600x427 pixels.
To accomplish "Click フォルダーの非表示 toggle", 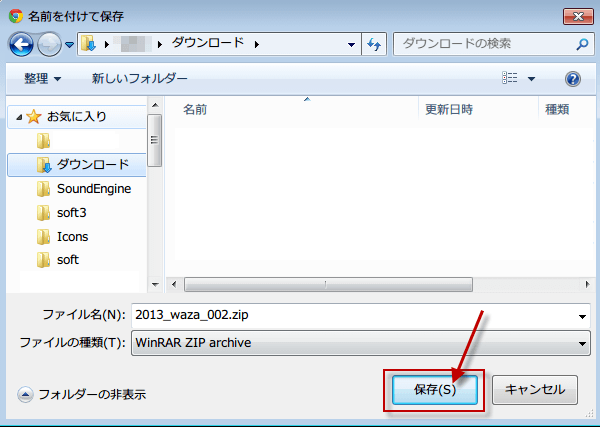I will point(82,394).
